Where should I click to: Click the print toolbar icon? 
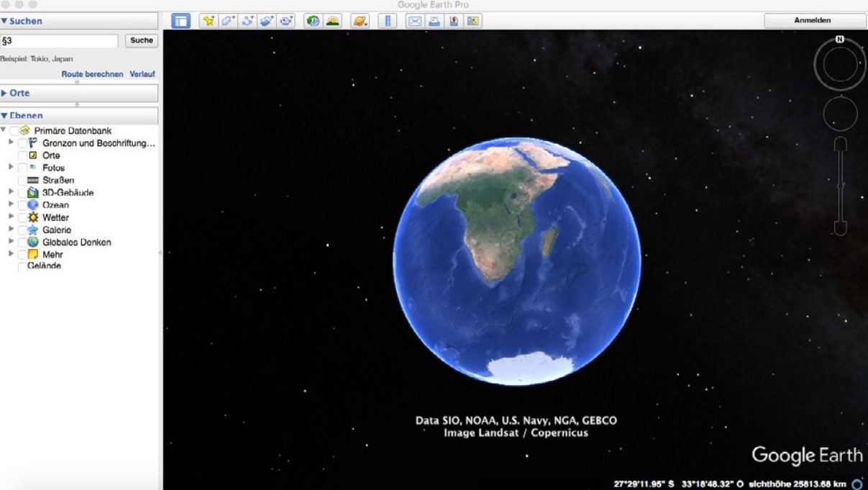coord(434,21)
